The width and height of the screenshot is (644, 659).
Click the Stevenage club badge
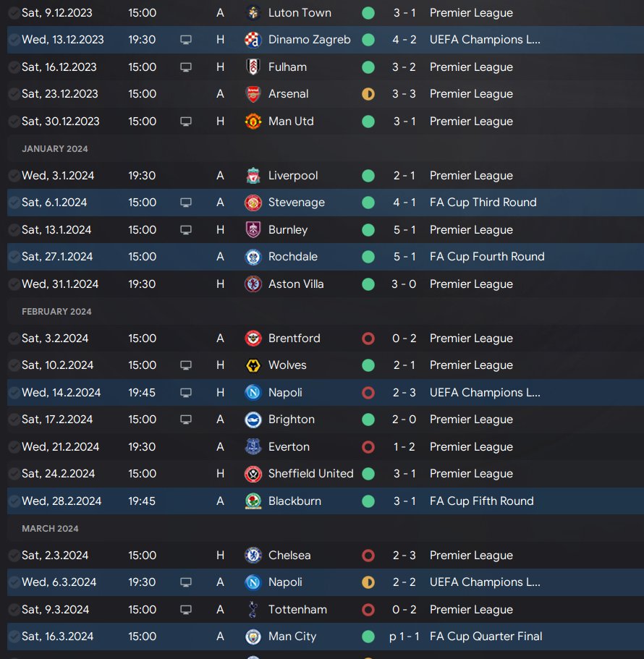(253, 203)
